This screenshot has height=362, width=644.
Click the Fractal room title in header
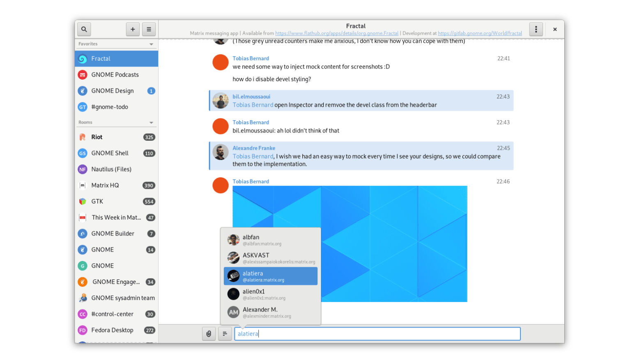pyautogui.click(x=356, y=26)
